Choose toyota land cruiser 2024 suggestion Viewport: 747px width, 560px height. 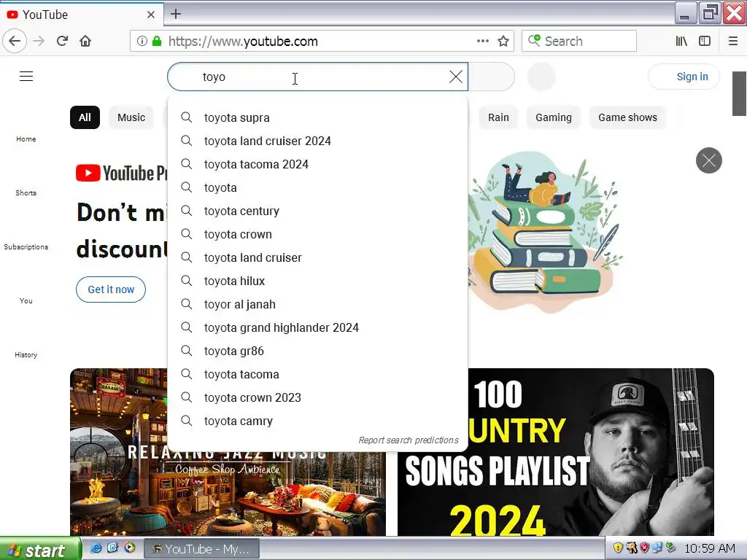coord(317,141)
